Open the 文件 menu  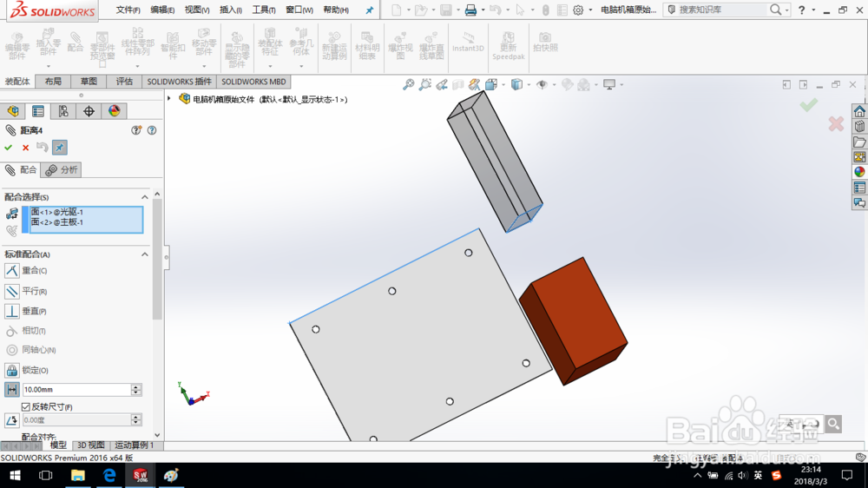(x=128, y=10)
